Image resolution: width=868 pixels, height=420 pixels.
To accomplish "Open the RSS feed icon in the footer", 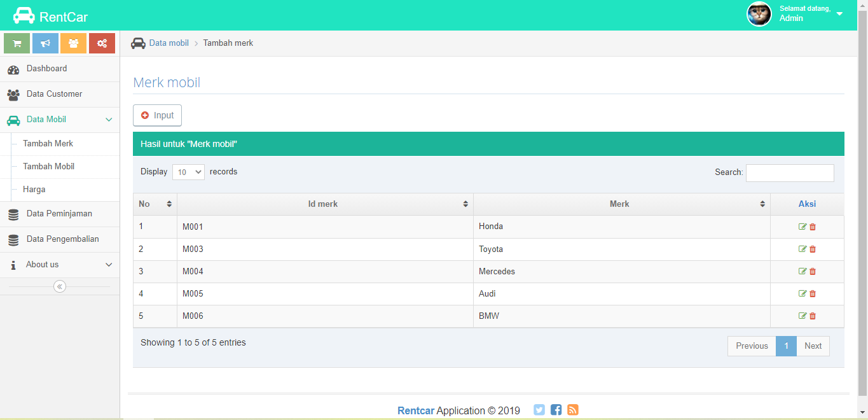I will coord(572,410).
